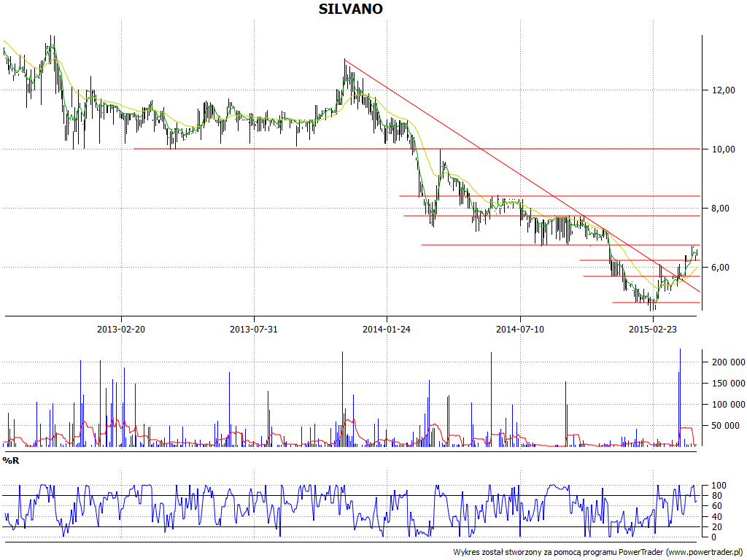Click the PowerTrader credit text at bottom
This screenshot has height=560, width=747.
coord(598,553)
